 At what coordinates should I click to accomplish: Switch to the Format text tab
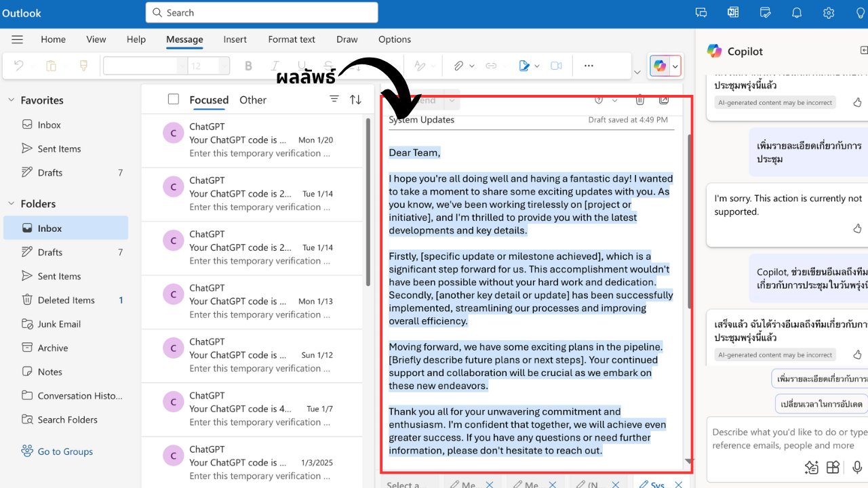coord(292,39)
